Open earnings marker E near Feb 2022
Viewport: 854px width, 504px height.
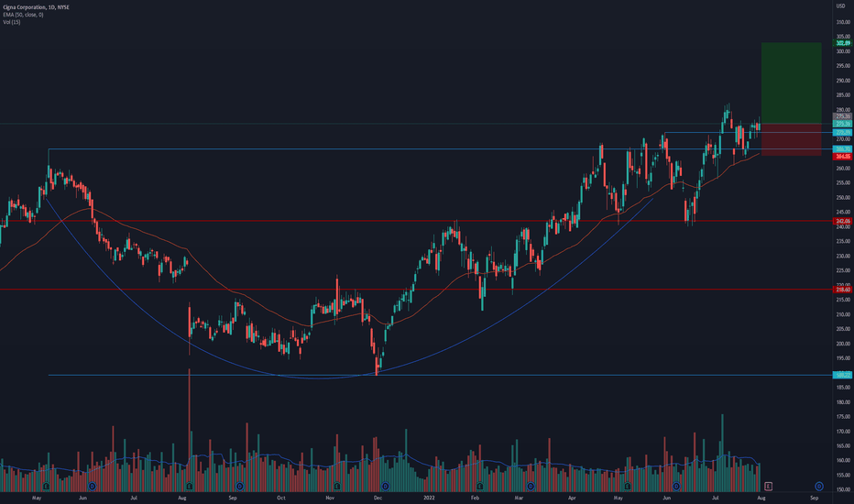click(x=480, y=486)
